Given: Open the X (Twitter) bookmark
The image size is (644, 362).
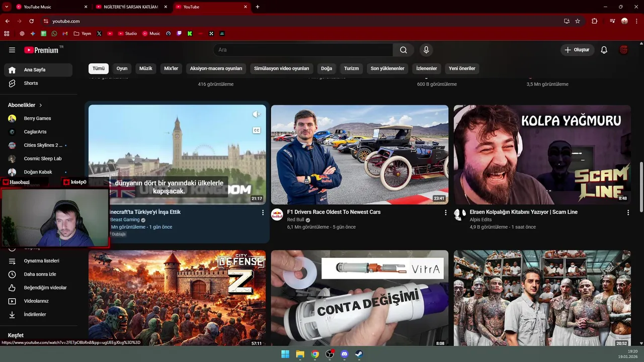Looking at the screenshot, I should coord(99,34).
